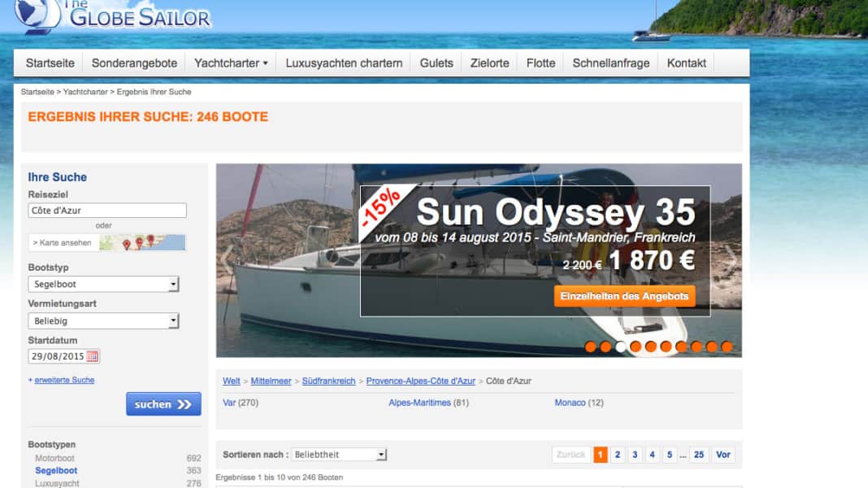Select current page 1 button
Screen dimensions: 868x488
[x=600, y=455]
